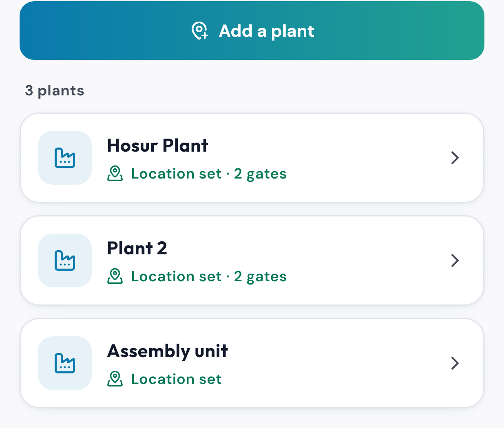Click 'Location set' under Assembly unit
504x428 pixels.
pyautogui.click(x=176, y=379)
